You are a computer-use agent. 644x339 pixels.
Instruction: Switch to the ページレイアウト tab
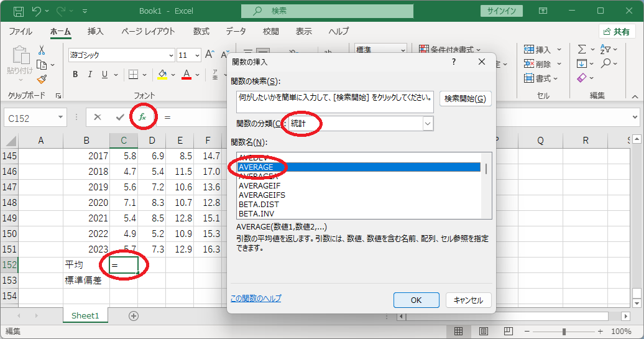click(x=149, y=32)
